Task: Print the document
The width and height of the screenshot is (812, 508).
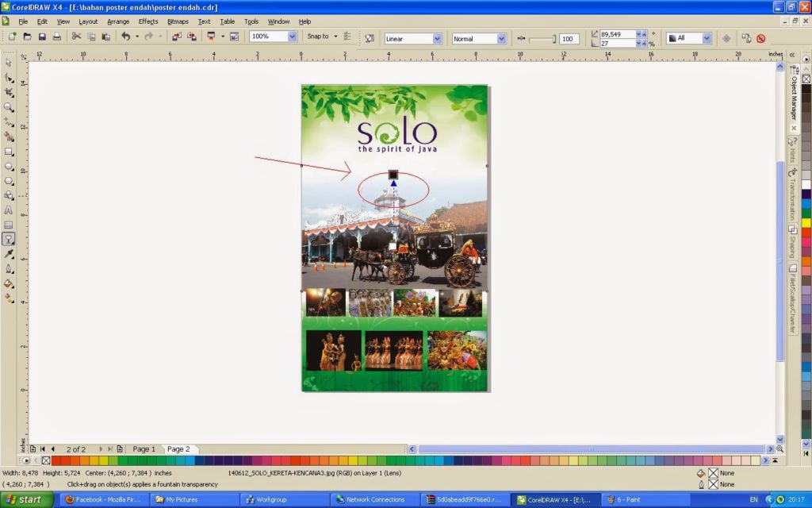Action: [x=57, y=37]
